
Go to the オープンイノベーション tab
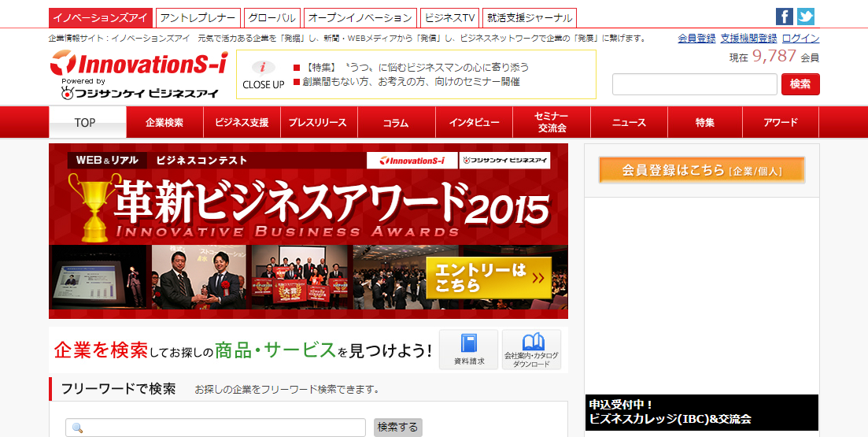(360, 18)
